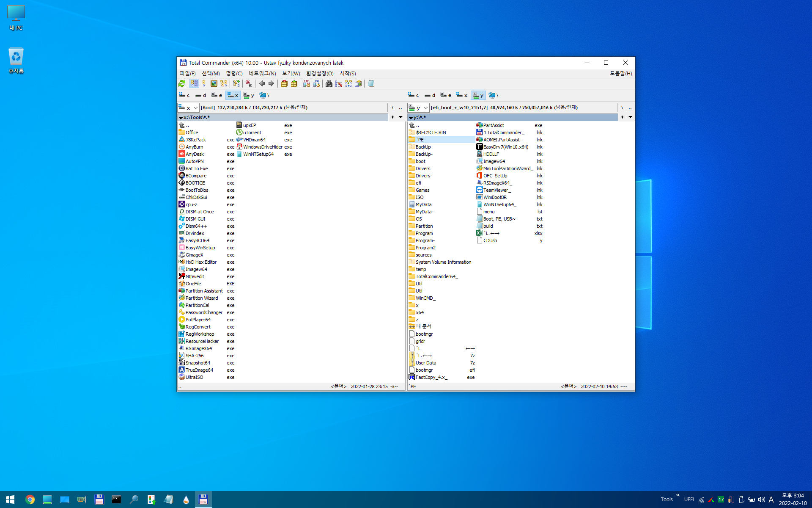This screenshot has width=812, height=508.
Task: Select the User Data 7z archive
Action: click(x=442, y=363)
